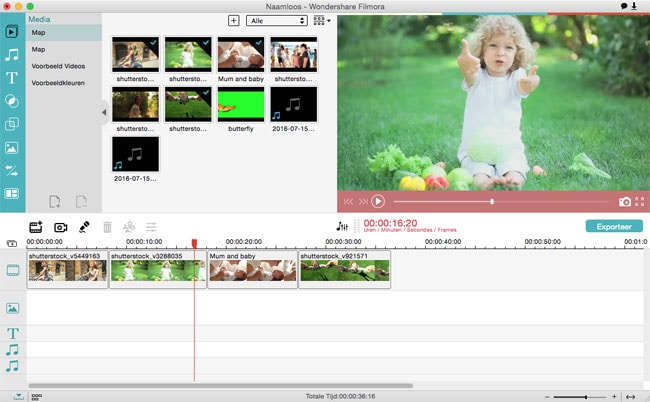The image size is (650, 402).
Task: Click the red playhead marker
Action: coord(194,243)
